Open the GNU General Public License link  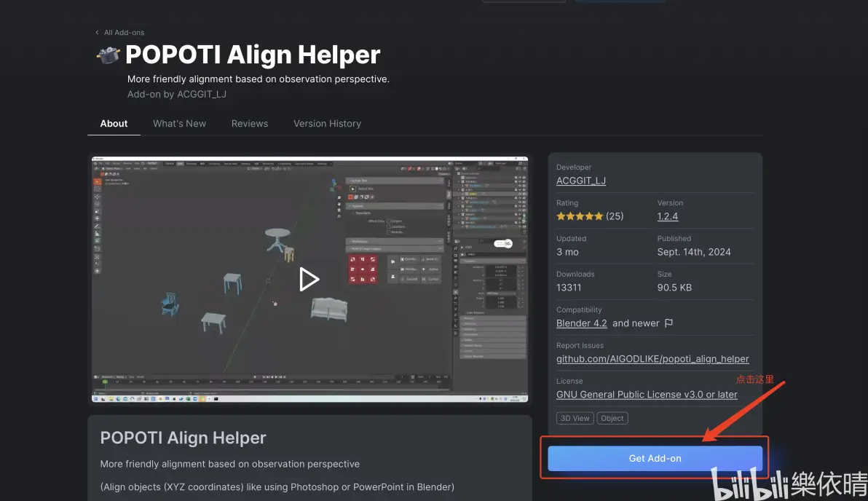tap(647, 395)
